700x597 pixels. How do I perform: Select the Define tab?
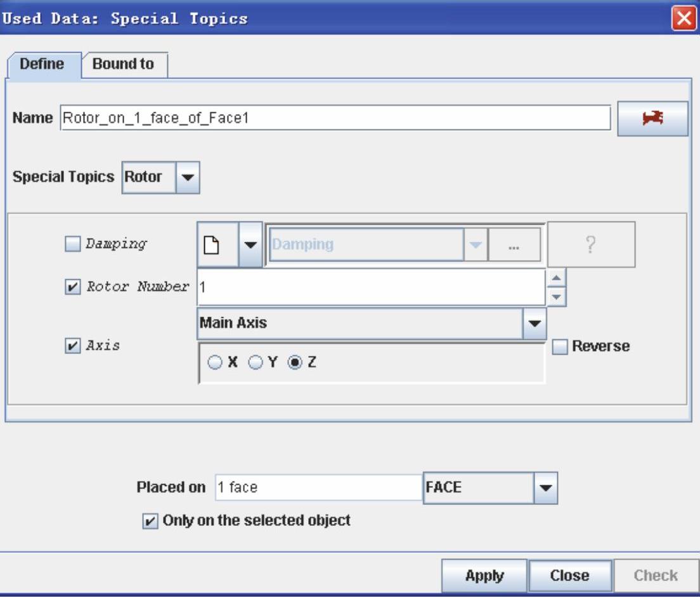(42, 64)
